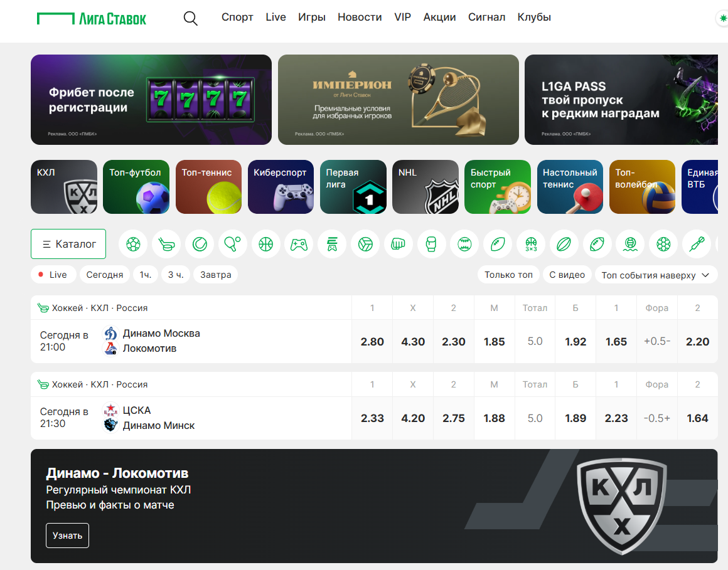
Task: Open the search magnifier icon
Action: pyautogui.click(x=190, y=18)
